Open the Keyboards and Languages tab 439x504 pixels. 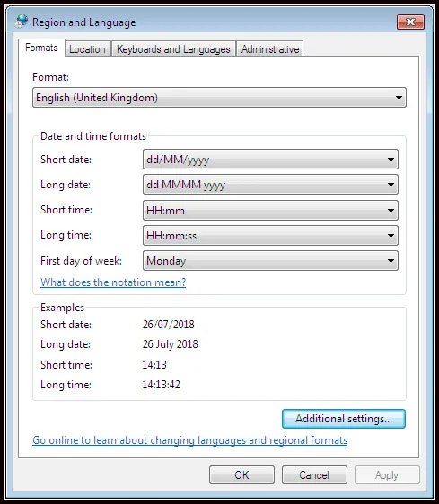pyautogui.click(x=173, y=49)
